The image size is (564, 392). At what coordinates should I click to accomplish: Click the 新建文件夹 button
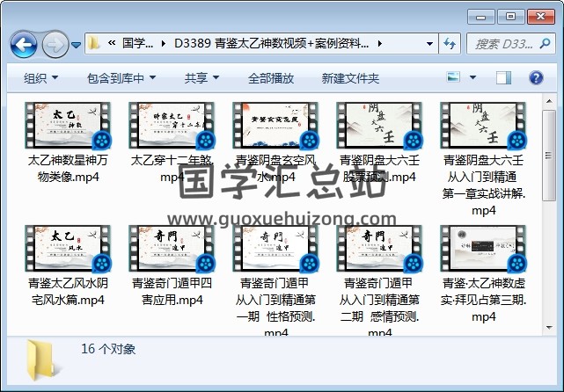click(x=350, y=78)
